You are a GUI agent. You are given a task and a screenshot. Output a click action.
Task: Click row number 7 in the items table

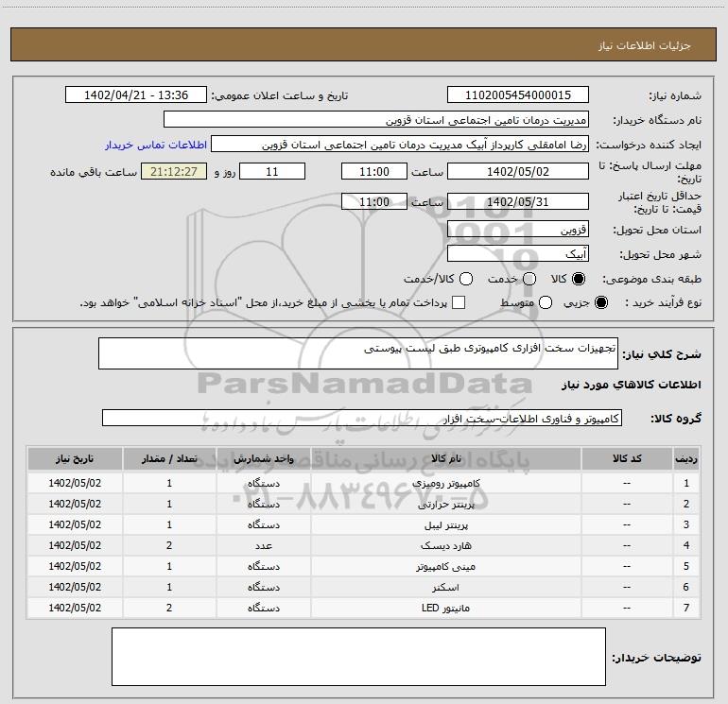click(686, 608)
